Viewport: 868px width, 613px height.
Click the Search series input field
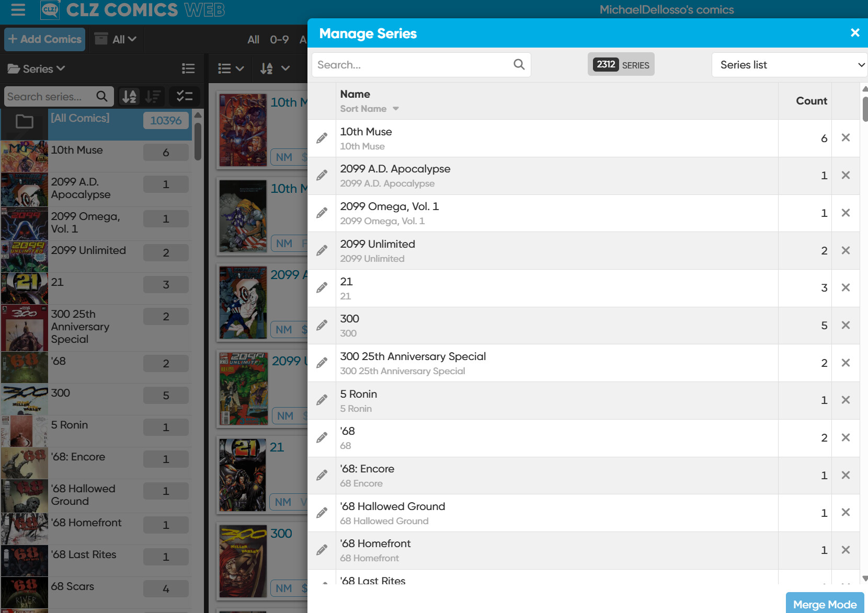point(50,97)
